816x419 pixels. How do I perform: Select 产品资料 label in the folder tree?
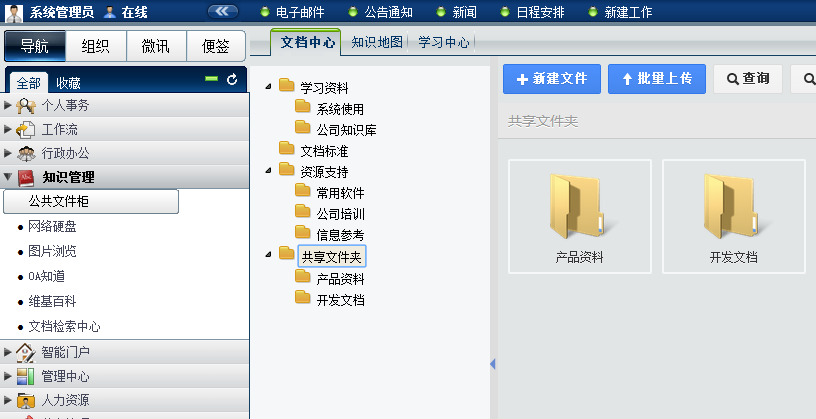point(340,279)
